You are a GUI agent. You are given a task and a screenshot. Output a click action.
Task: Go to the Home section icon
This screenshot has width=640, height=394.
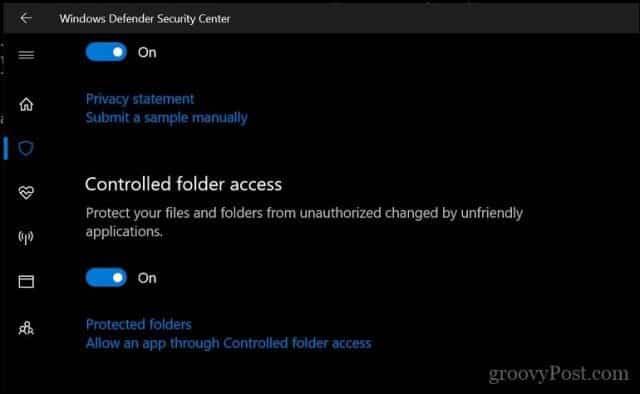tap(26, 104)
